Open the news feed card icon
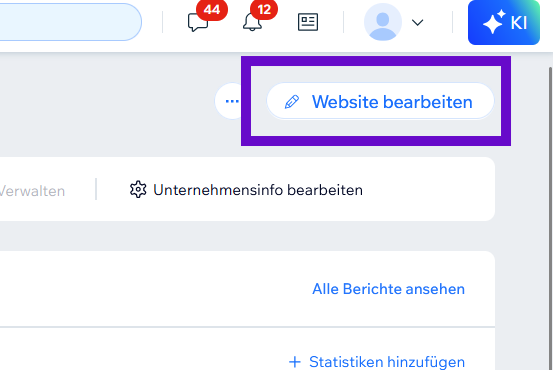Image resolution: width=553 pixels, height=370 pixels. [308, 22]
